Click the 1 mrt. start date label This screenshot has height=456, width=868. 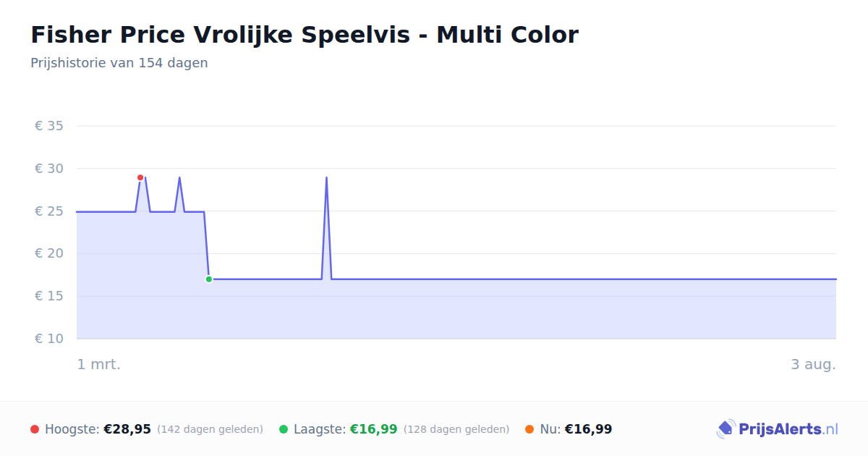pyautogui.click(x=99, y=364)
